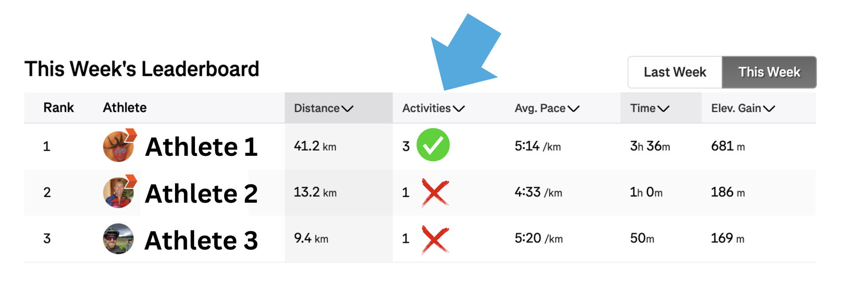Click the Rank column header
Viewport: 868px width, 289px height.
(x=58, y=108)
